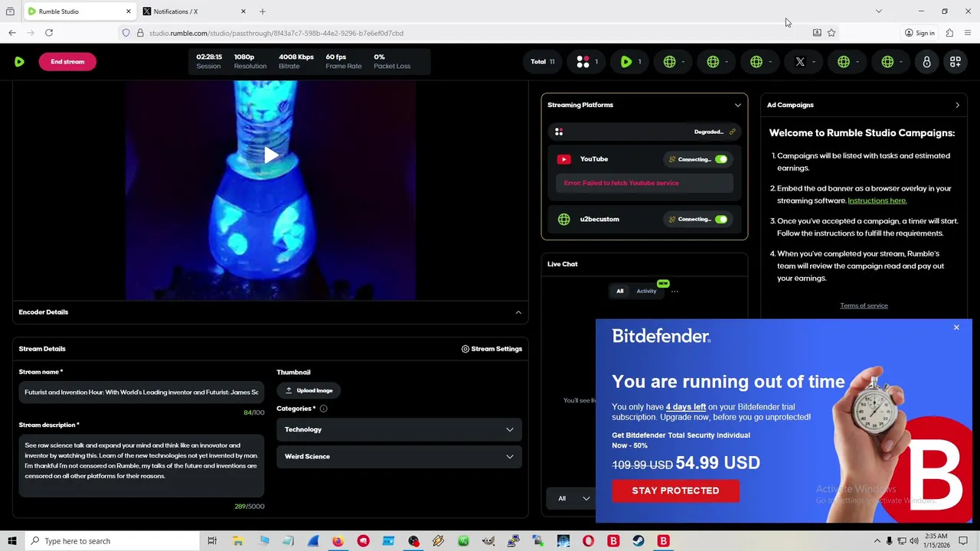The image size is (980, 551).
Task: Open the Terms of service link
Action: (864, 305)
